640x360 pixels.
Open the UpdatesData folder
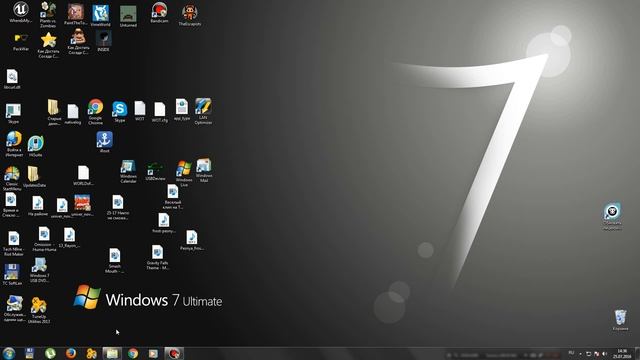point(34,177)
